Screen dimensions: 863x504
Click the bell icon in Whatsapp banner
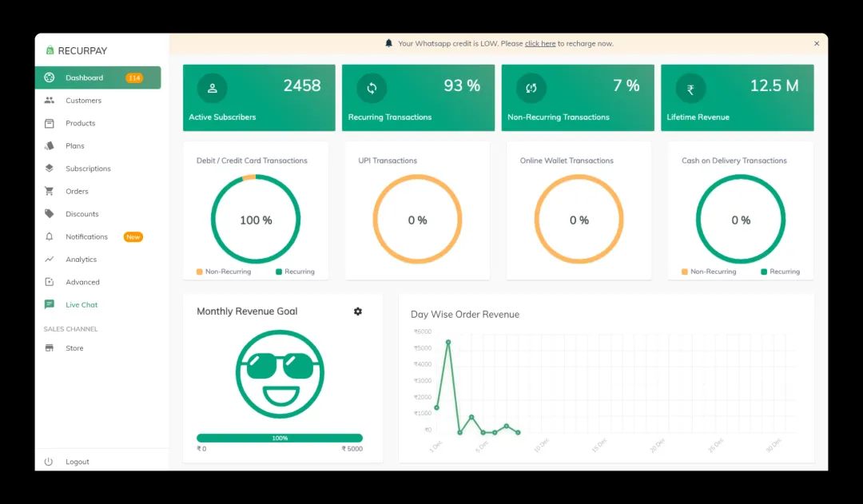coord(388,43)
